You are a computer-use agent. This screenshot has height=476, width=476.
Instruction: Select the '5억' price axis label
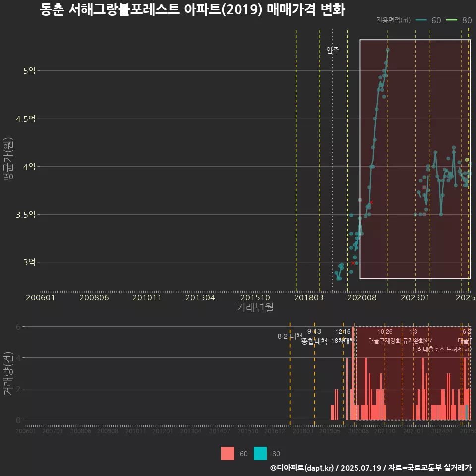(29, 71)
